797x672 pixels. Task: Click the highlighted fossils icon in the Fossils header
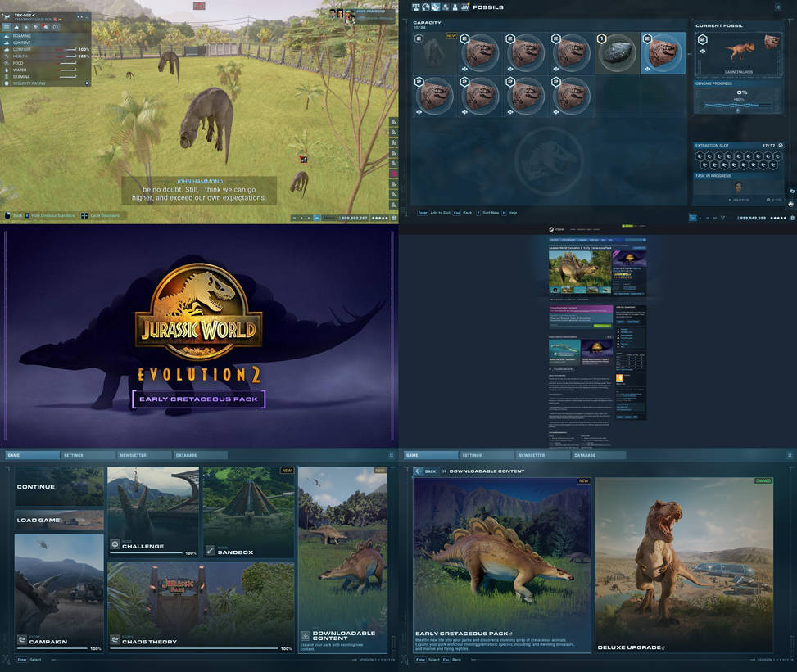[x=435, y=7]
